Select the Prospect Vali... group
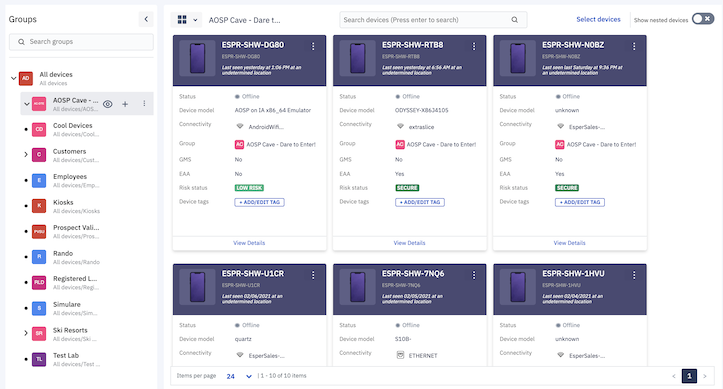Image resolution: width=723 pixels, height=389 pixels. point(76,228)
